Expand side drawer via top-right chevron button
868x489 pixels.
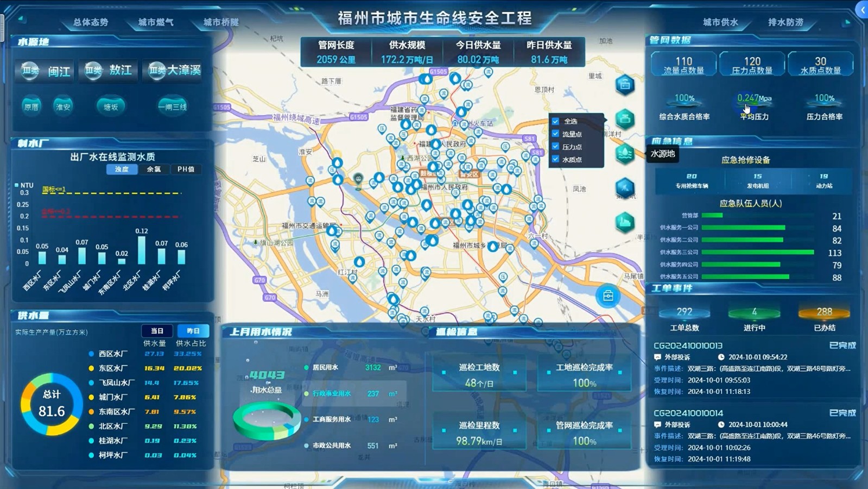coord(862,10)
